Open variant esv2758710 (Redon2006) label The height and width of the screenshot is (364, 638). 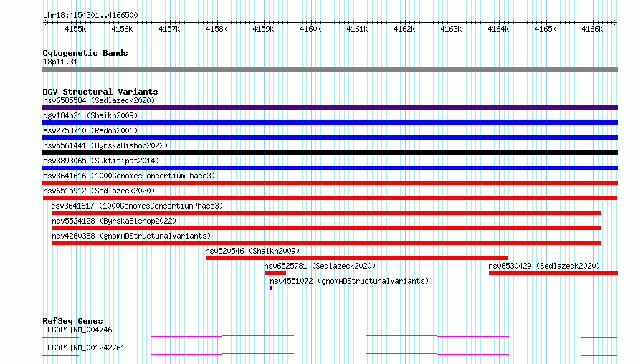point(90,130)
